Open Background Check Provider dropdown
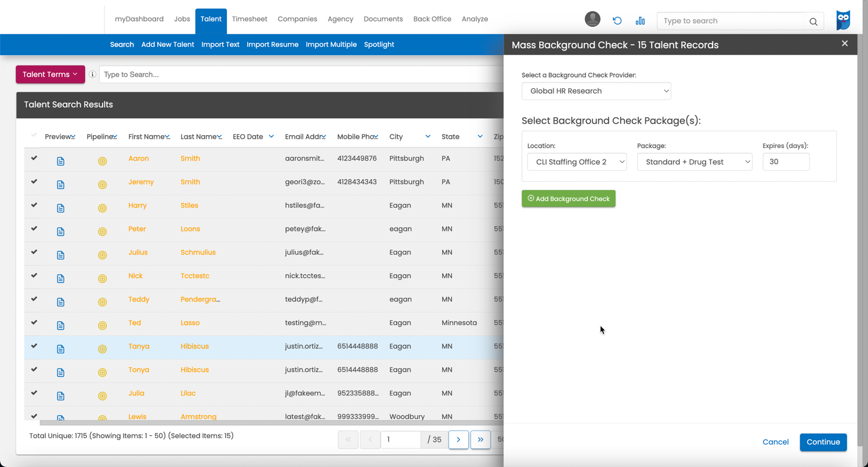This screenshot has height=467, width=868. tap(596, 91)
